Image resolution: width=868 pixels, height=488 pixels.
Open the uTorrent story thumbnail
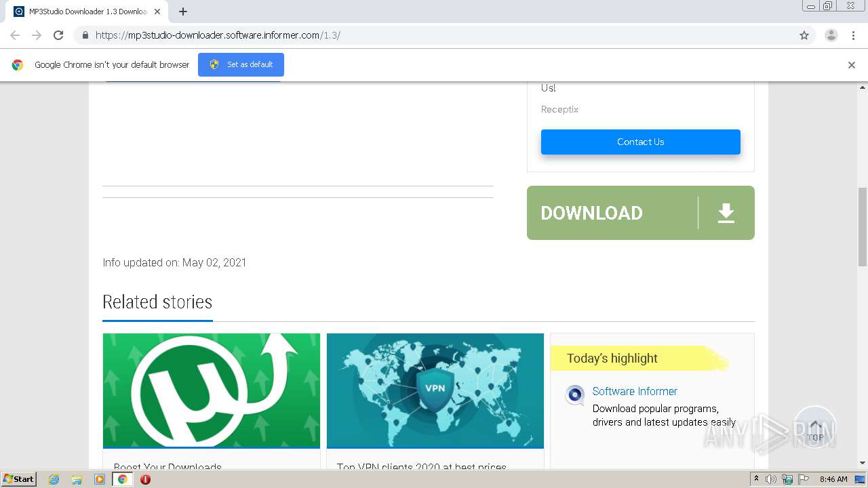point(212,390)
